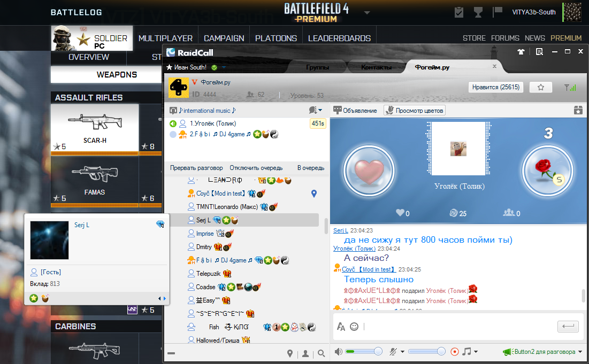The height and width of the screenshot is (364, 589).
Task: Open the Battlelog assignments clipboard icon
Action: [458, 12]
